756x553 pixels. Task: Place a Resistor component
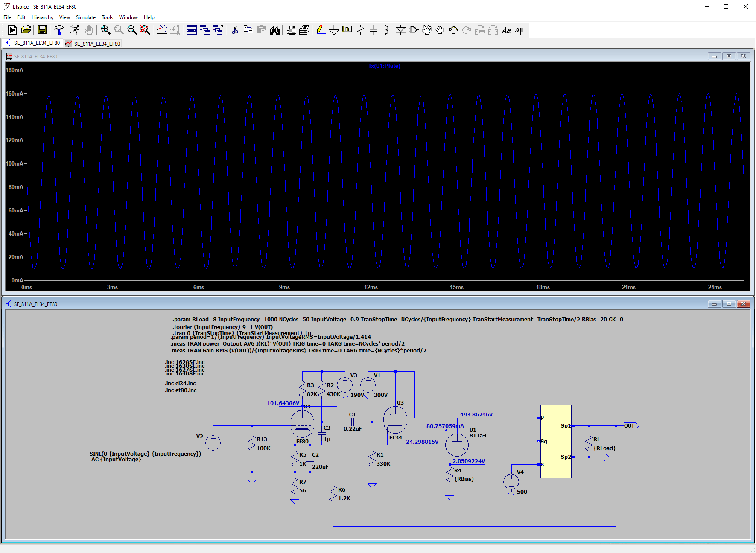(x=361, y=30)
